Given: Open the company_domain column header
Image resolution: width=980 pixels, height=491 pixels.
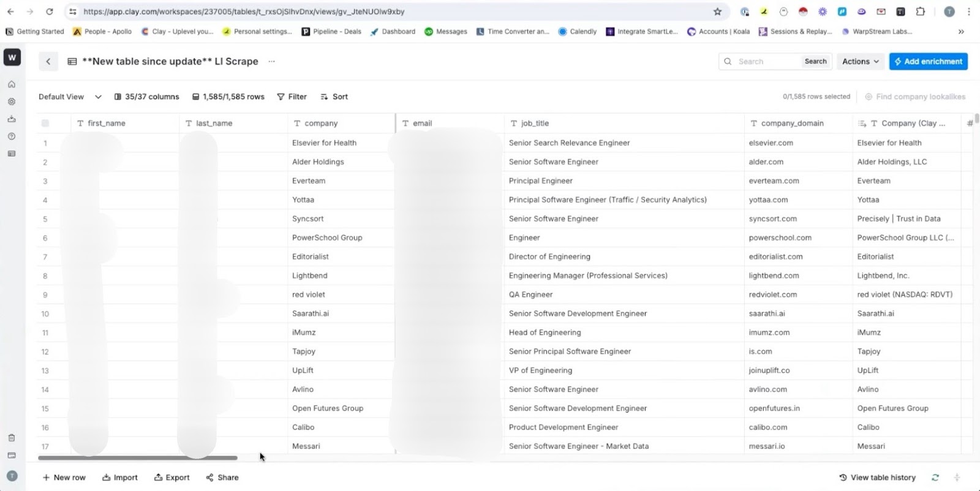Looking at the screenshot, I should pos(798,123).
